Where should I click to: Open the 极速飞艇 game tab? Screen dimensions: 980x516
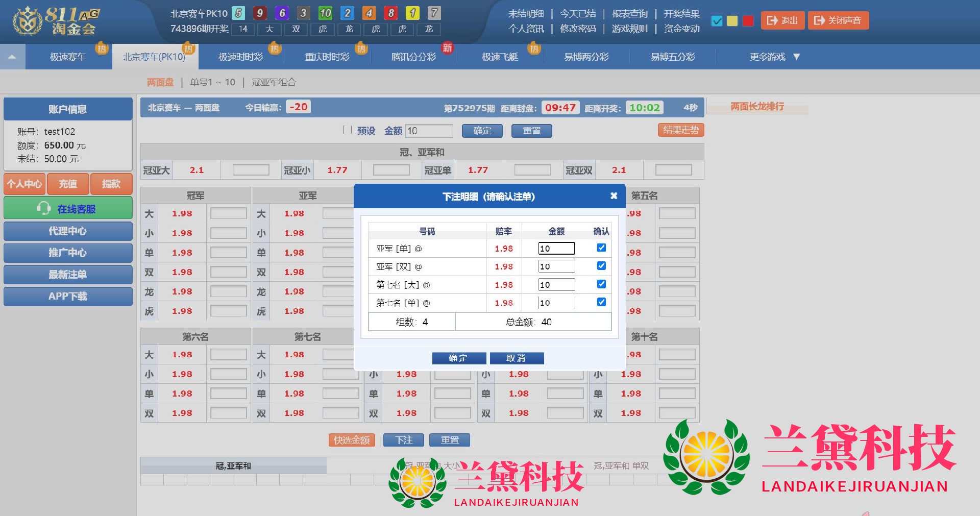click(x=500, y=57)
